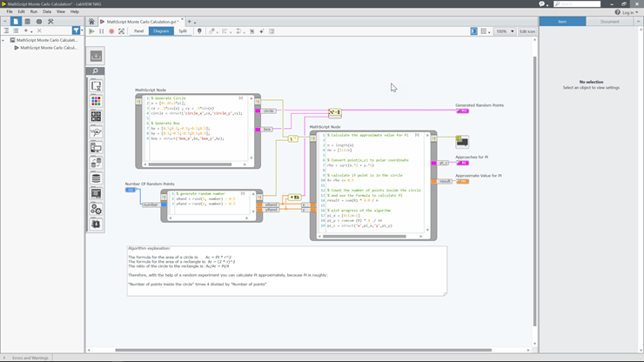Image resolution: width=644 pixels, height=362 pixels.
Task: Click the Pause execution icon
Action: [x=102, y=31]
